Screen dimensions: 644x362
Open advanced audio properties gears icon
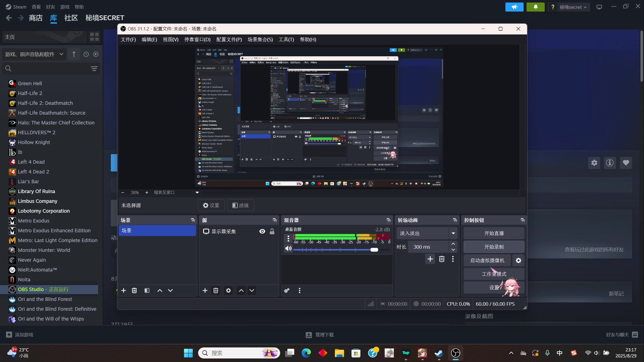coord(287,291)
